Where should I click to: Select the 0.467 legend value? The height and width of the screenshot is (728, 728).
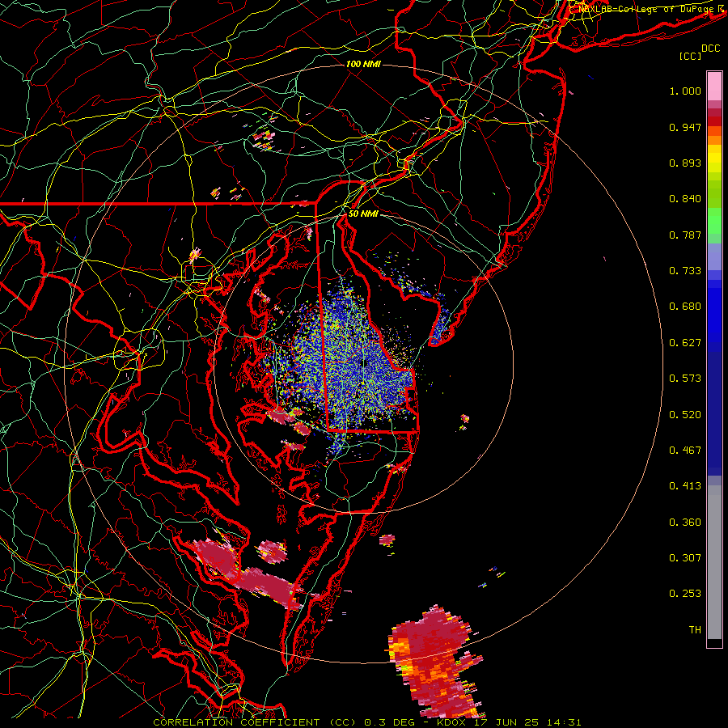(685, 451)
